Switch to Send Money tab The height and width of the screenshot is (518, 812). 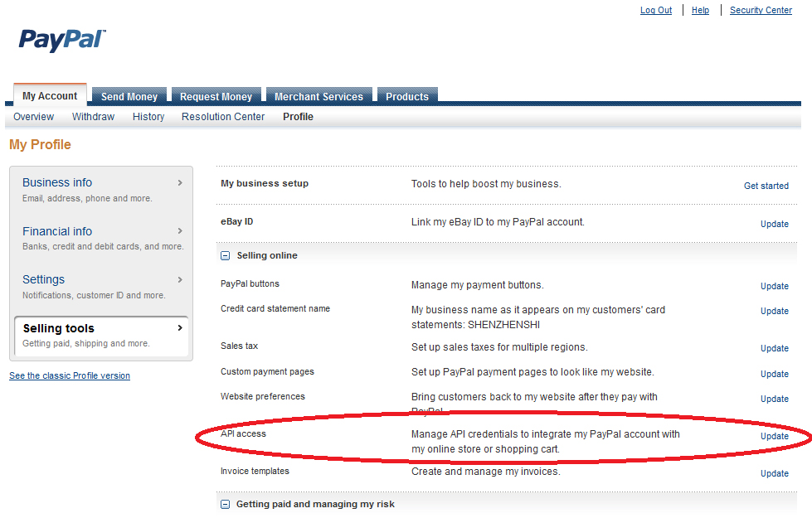tap(129, 97)
